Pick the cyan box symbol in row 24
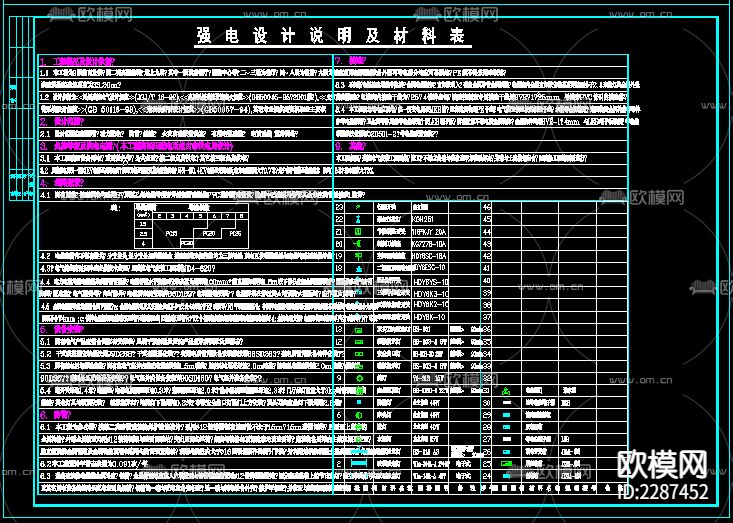The width and height of the screenshot is (733, 523). coord(506,476)
